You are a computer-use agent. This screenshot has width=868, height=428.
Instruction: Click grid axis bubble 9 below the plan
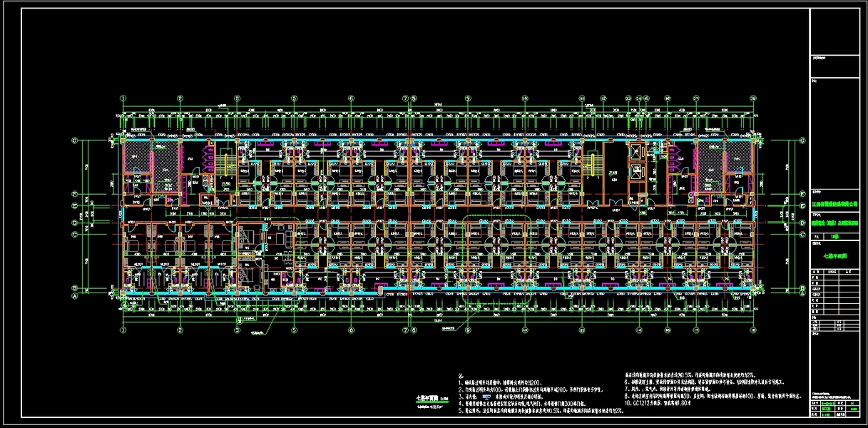(467, 330)
